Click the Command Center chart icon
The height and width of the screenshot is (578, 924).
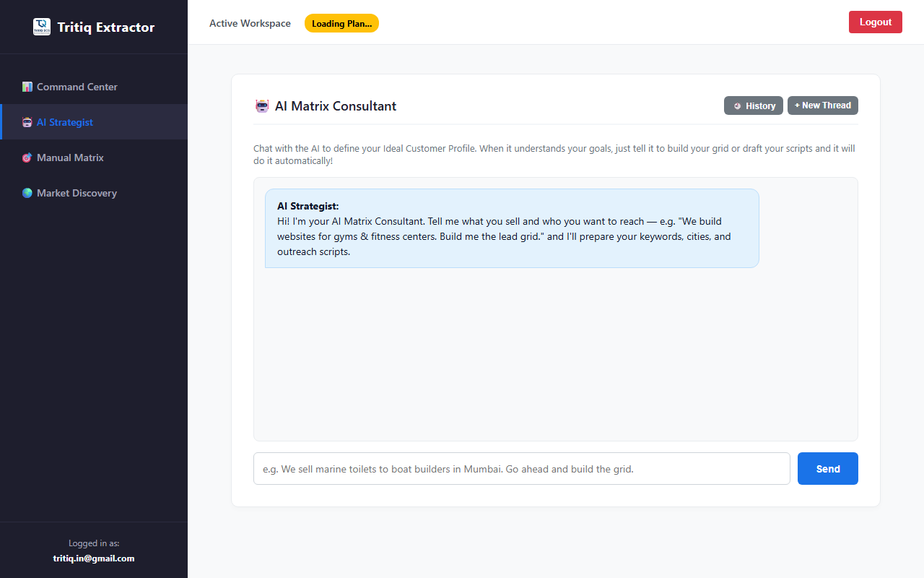pyautogui.click(x=27, y=87)
